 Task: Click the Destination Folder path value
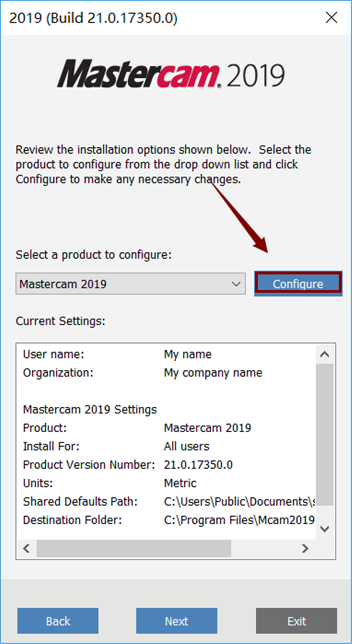click(239, 520)
